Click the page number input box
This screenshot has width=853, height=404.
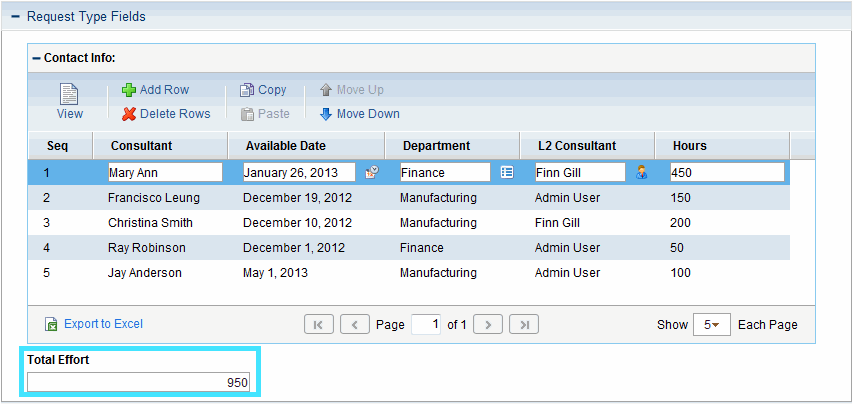pos(425,325)
